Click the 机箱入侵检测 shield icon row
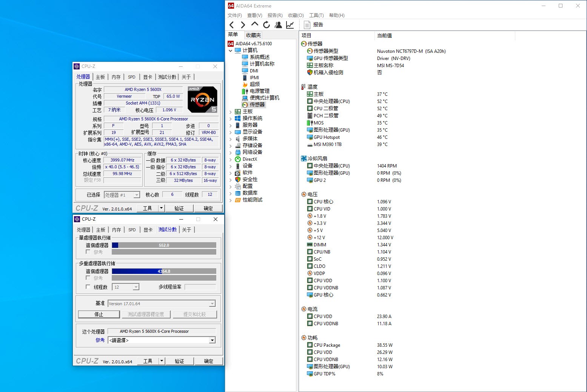This screenshot has width=587, height=392. click(x=310, y=72)
